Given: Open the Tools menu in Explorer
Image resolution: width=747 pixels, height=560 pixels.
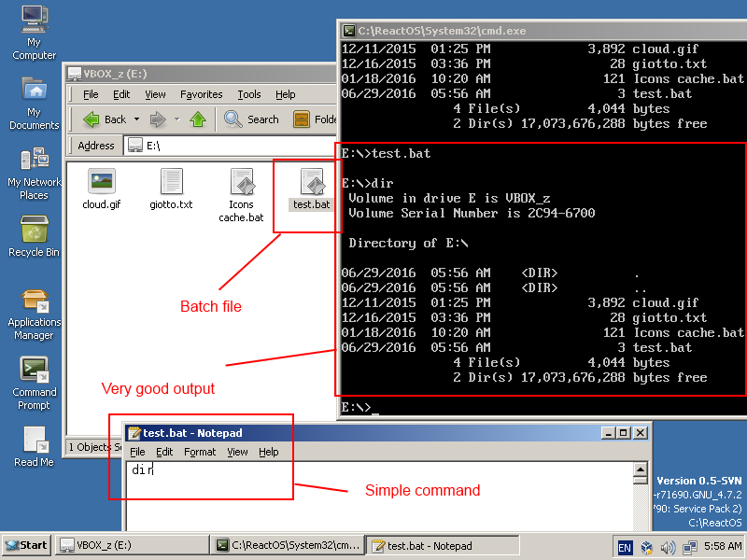Looking at the screenshot, I should click(x=249, y=94).
